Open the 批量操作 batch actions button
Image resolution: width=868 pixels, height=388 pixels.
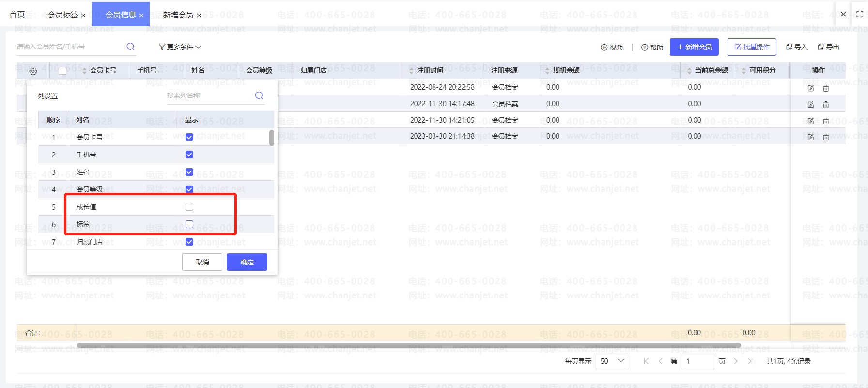[x=752, y=47]
